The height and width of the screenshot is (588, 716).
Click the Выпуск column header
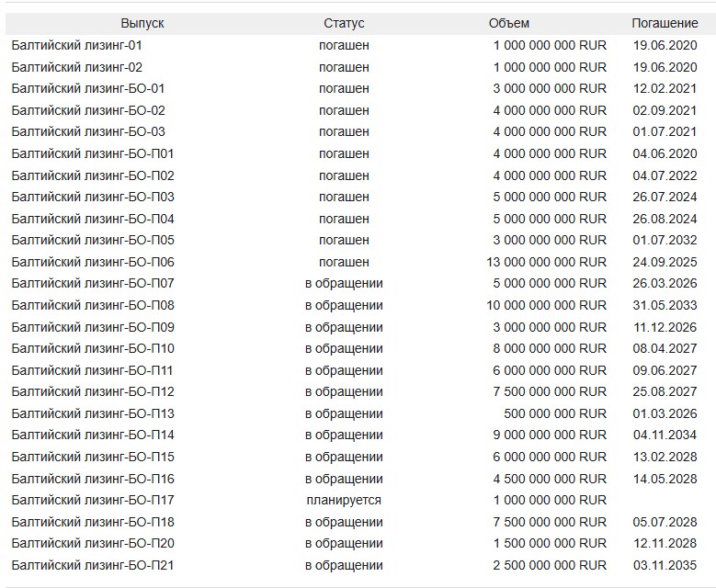142,23
